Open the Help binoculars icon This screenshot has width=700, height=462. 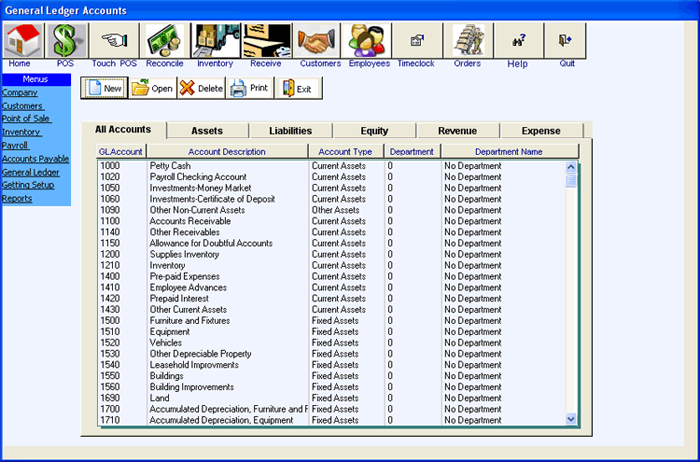click(x=518, y=41)
